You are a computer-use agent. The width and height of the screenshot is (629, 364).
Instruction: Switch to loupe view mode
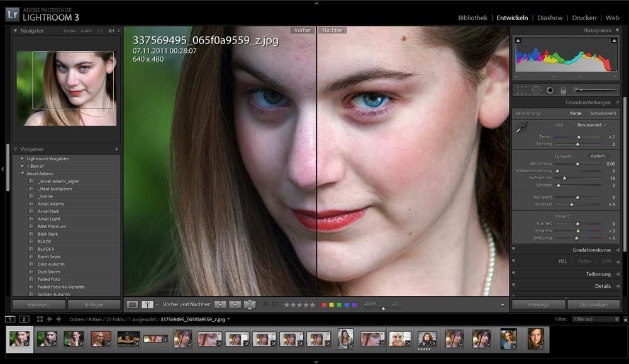click(132, 305)
